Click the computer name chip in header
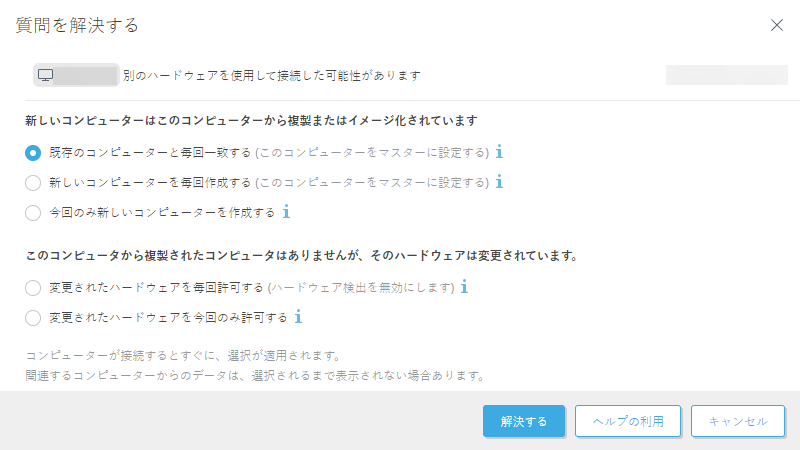The image size is (800, 450). tap(88, 75)
